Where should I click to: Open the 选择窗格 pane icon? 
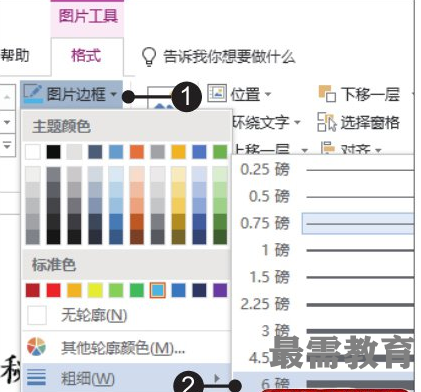[x=327, y=122]
